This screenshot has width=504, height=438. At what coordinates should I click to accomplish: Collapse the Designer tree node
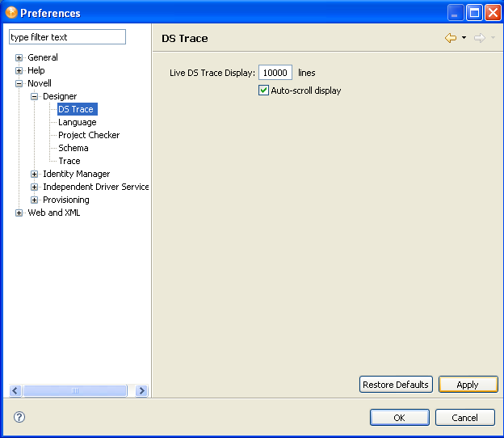(35, 96)
